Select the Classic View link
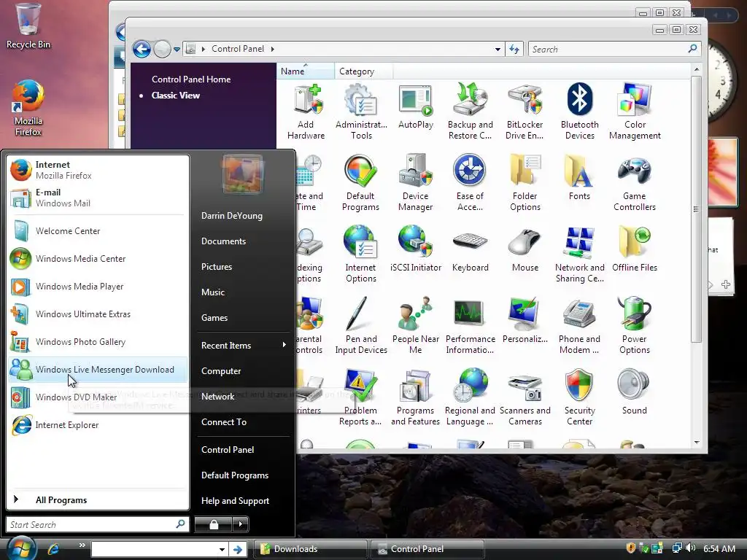The height and width of the screenshot is (560, 747). (175, 96)
